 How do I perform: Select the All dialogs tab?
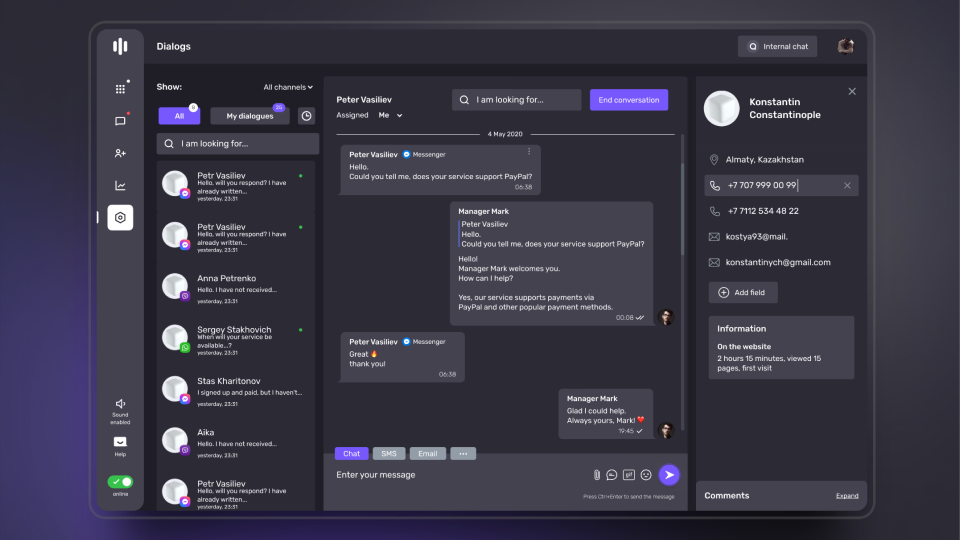pyautogui.click(x=179, y=116)
